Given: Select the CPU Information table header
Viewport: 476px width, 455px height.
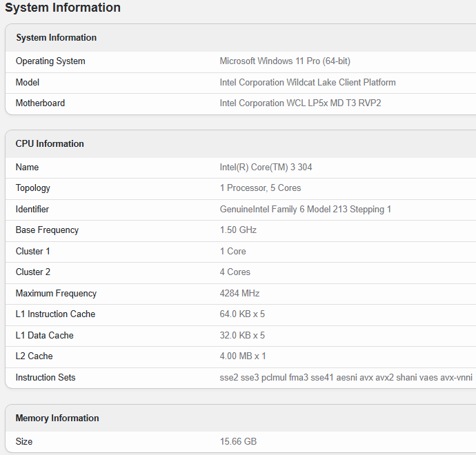Looking at the screenshot, I should [50, 144].
